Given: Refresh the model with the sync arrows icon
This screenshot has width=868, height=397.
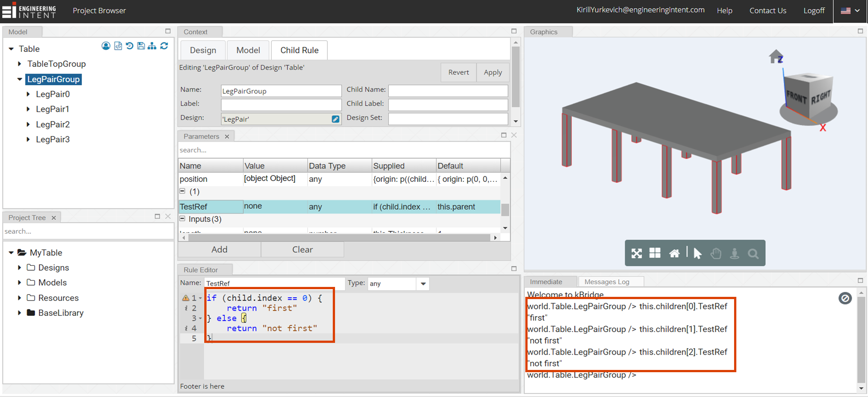Looking at the screenshot, I should coord(164,46).
